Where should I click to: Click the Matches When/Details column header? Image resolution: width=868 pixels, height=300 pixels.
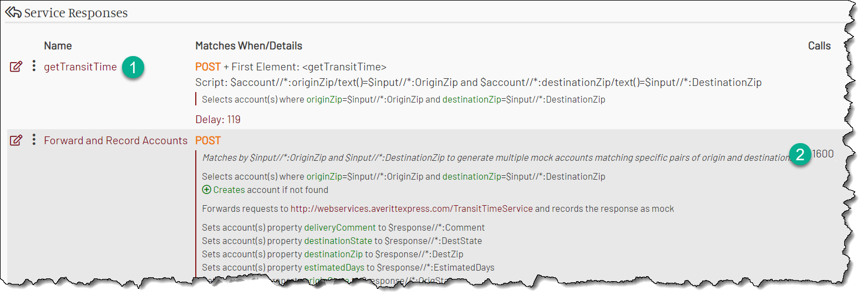tap(249, 45)
